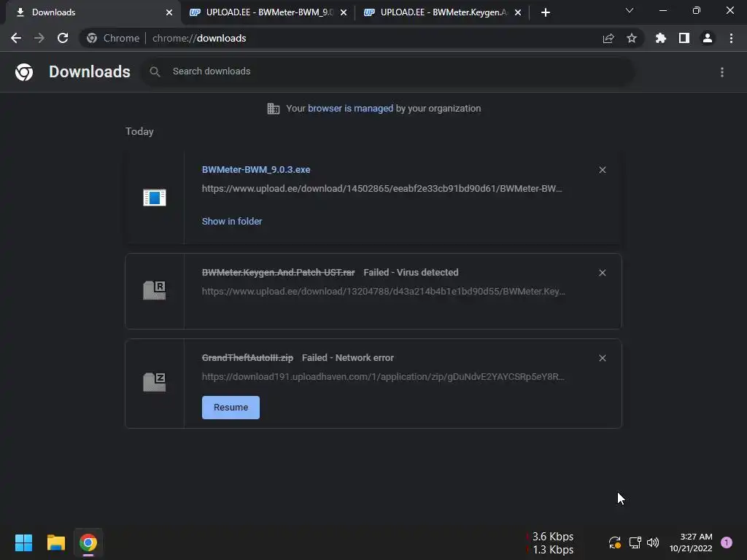
Task: Toggle the side panel icon
Action: tap(684, 38)
